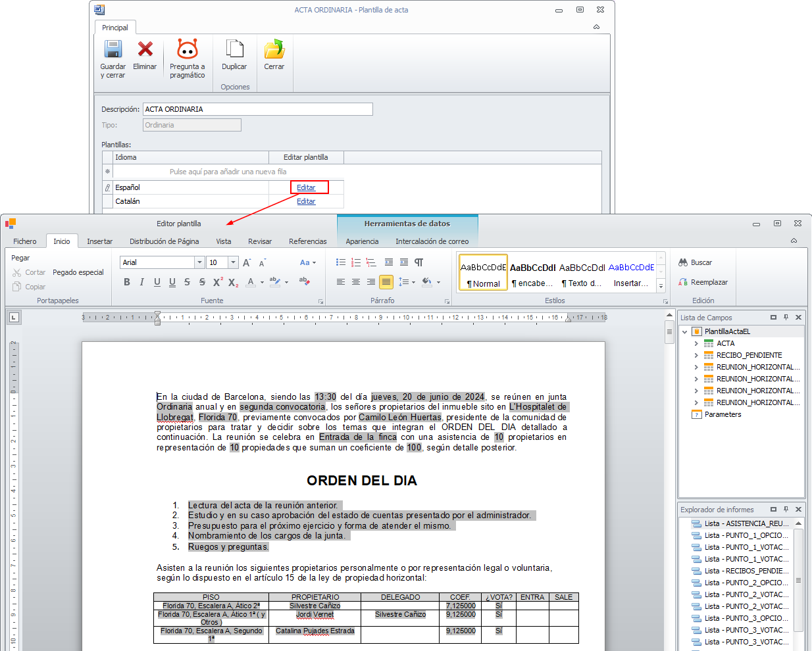Switch to Intercalación de correo tab
This screenshot has height=651, width=812.
pos(432,241)
